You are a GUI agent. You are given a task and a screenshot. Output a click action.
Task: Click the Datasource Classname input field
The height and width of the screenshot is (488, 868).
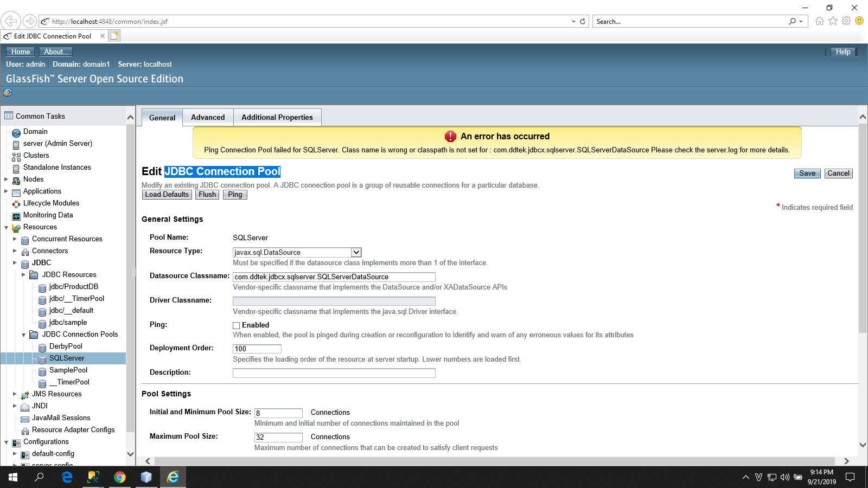click(334, 277)
